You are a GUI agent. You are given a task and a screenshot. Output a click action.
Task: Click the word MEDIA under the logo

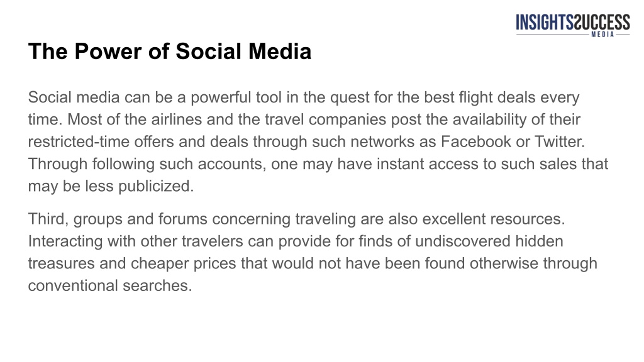click(602, 35)
